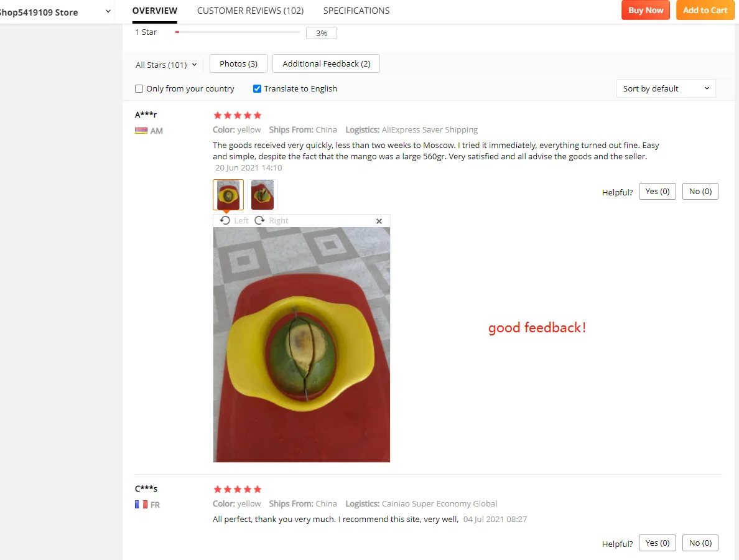This screenshot has height=560, width=739.
Task: Click the five-star rating of C***s's review
Action: tap(237, 489)
